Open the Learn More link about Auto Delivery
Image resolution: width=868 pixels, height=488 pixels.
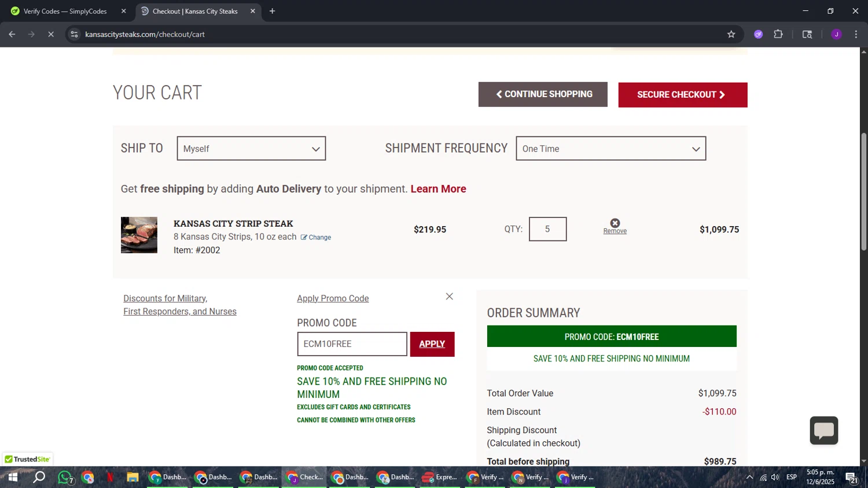pos(438,189)
